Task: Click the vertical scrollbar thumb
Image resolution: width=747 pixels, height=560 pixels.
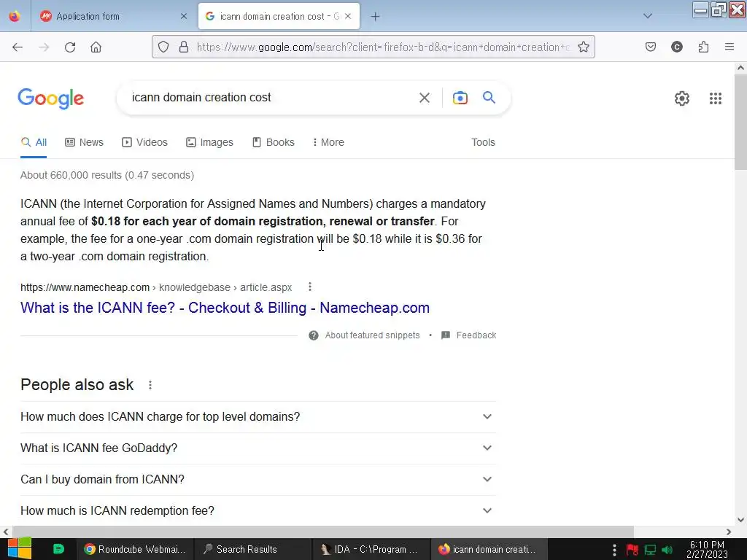Action: click(x=740, y=122)
